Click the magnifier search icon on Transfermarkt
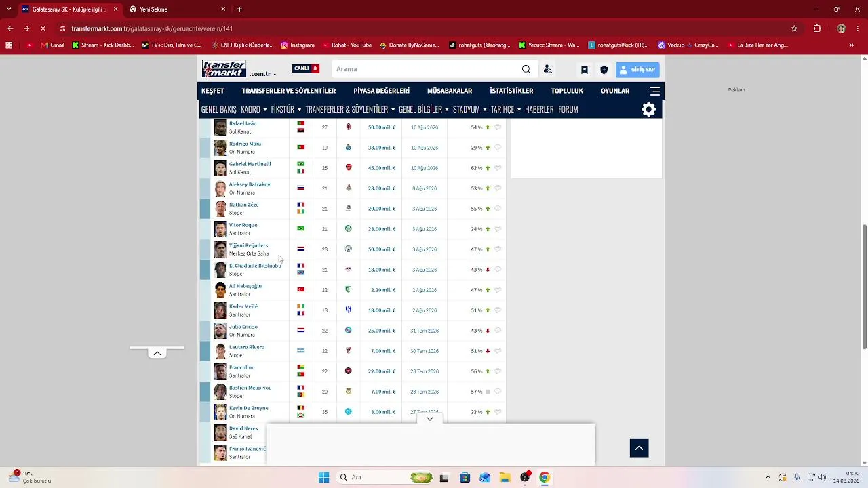 pyautogui.click(x=526, y=69)
